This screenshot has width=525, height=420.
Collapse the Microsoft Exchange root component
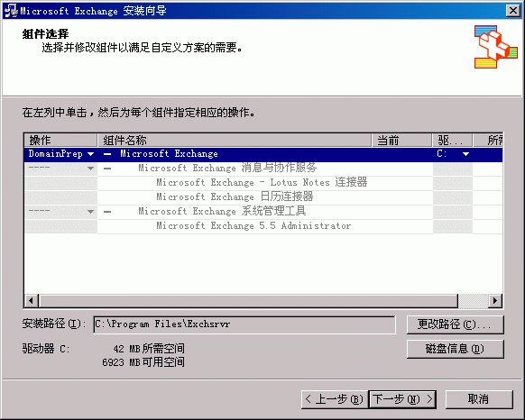[107, 154]
